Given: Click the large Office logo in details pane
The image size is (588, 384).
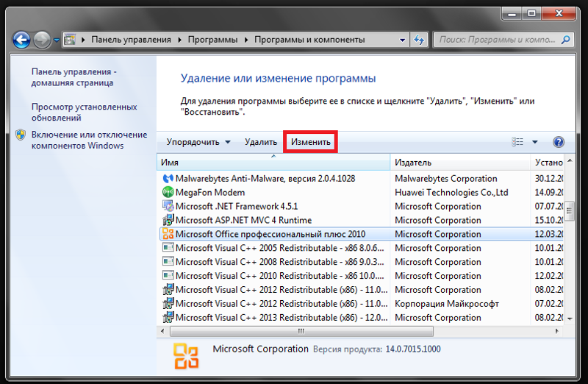Looking at the screenshot, I should pyautogui.click(x=186, y=356).
